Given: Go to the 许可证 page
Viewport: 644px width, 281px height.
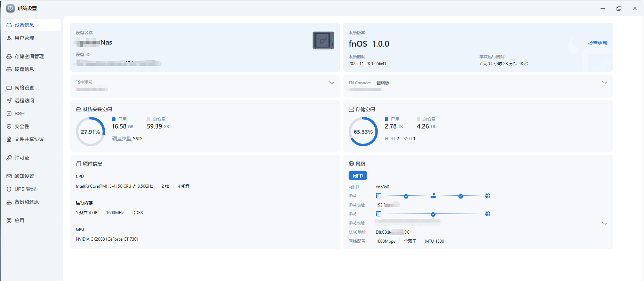Looking at the screenshot, I should point(32,158).
